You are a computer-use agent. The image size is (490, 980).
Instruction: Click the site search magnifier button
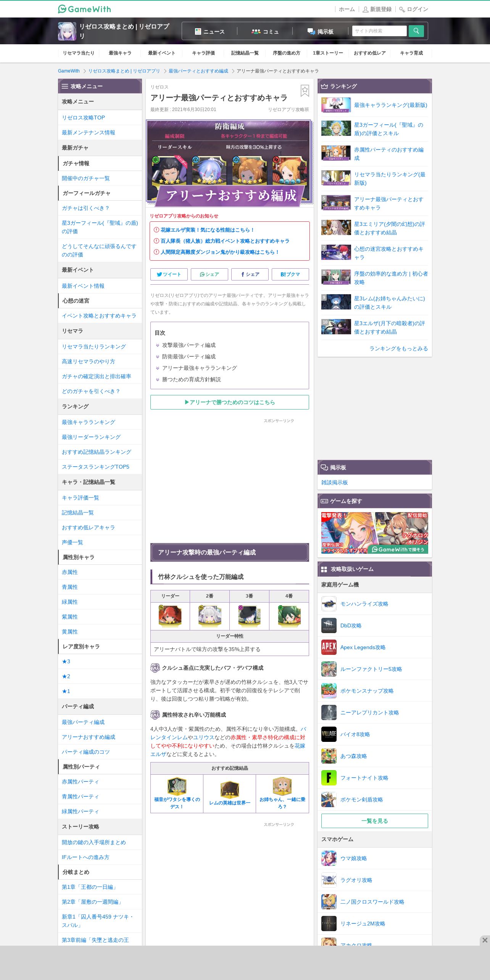(x=416, y=31)
